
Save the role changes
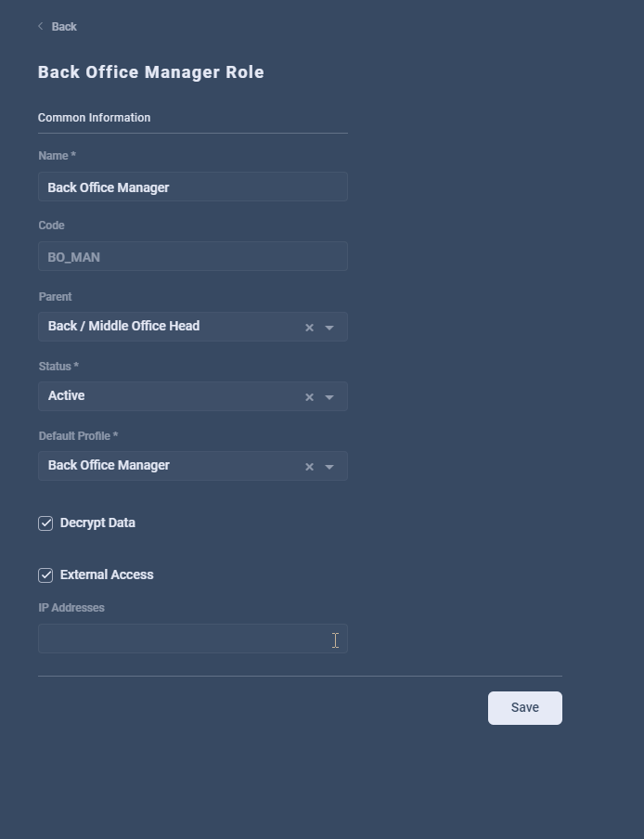tap(524, 708)
